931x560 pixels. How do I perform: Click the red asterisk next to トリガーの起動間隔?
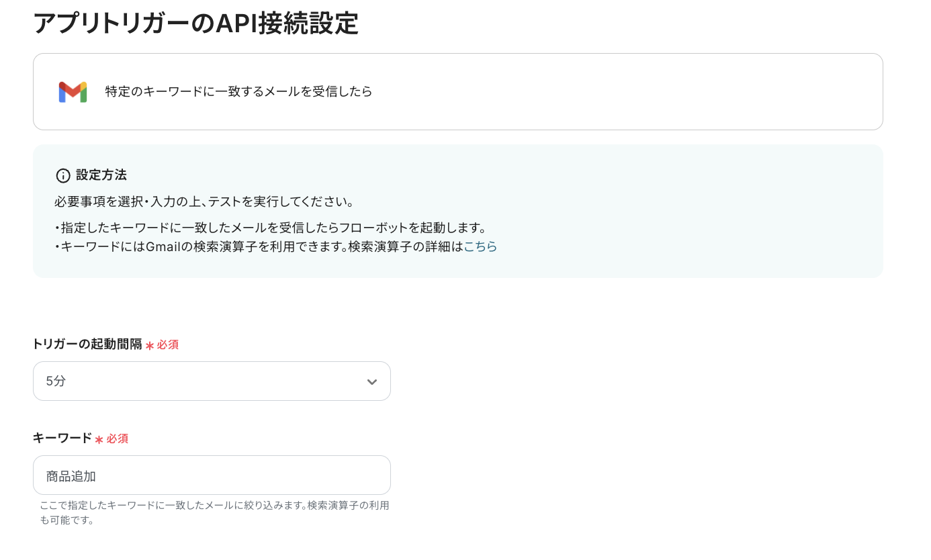pyautogui.click(x=150, y=346)
